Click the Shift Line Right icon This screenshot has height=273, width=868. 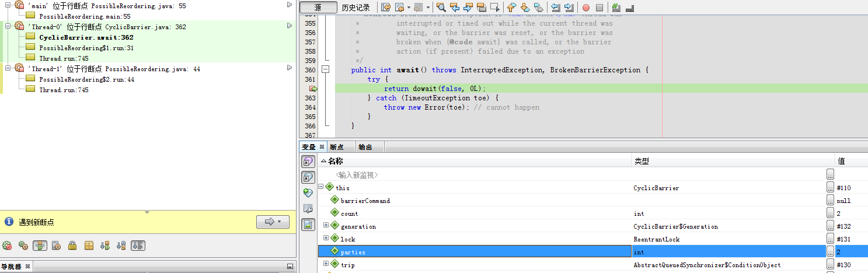click(569, 8)
